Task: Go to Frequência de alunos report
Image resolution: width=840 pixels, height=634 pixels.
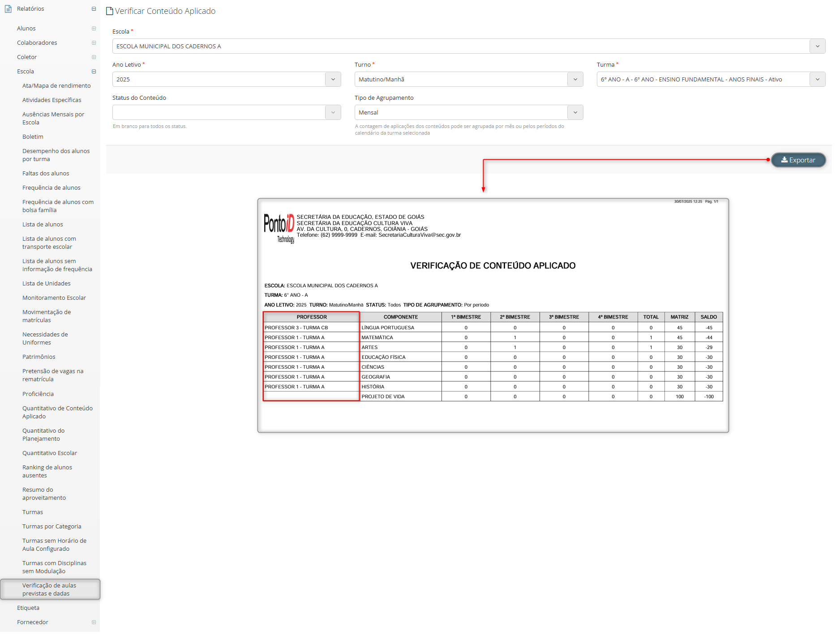Action: (51, 188)
